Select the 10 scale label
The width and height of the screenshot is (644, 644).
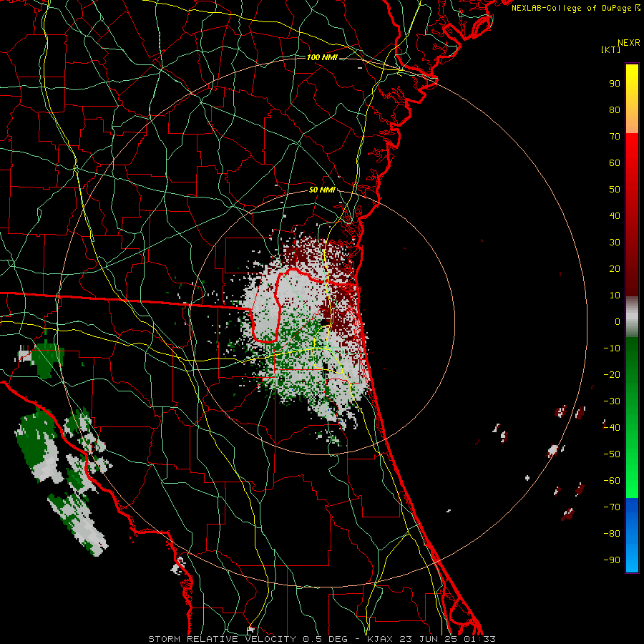pos(615,296)
